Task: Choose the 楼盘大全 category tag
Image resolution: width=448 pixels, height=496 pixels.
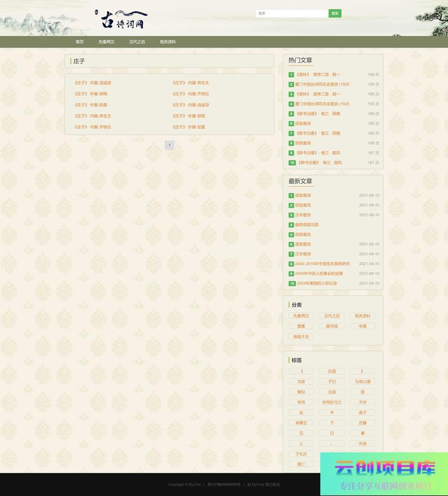Action: [x=301, y=337]
